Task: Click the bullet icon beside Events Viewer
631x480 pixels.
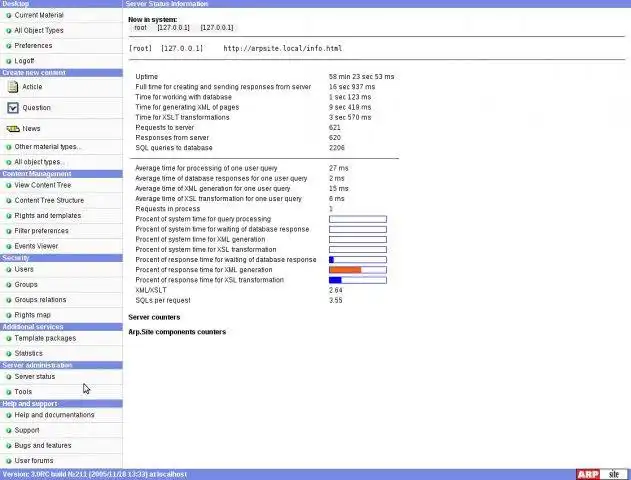Action: pyautogui.click(x=8, y=246)
